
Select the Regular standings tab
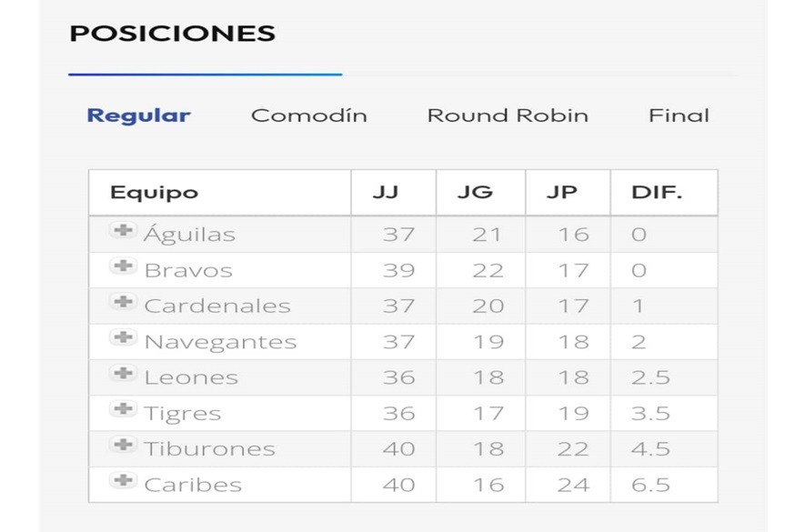pos(138,115)
